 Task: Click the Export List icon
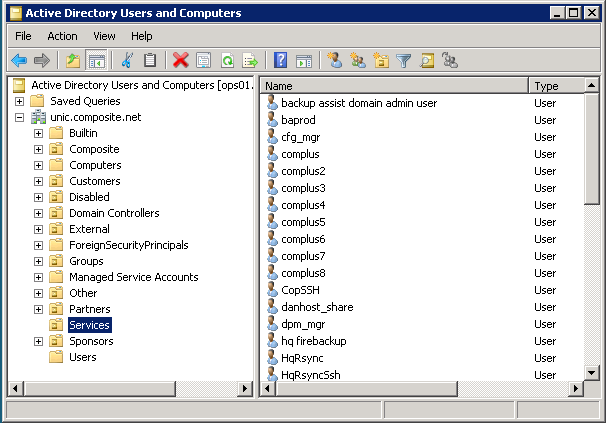[x=250, y=61]
